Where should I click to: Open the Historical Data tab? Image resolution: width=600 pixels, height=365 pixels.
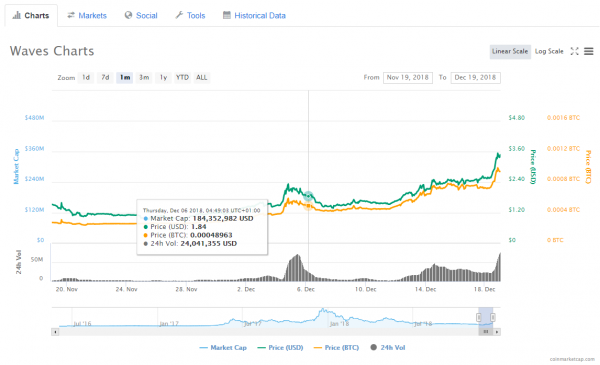(254, 16)
